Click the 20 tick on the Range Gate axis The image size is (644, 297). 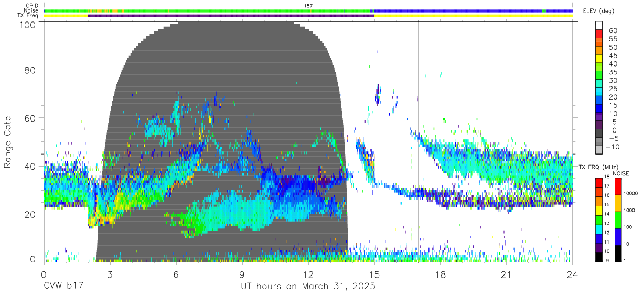[x=30, y=214]
